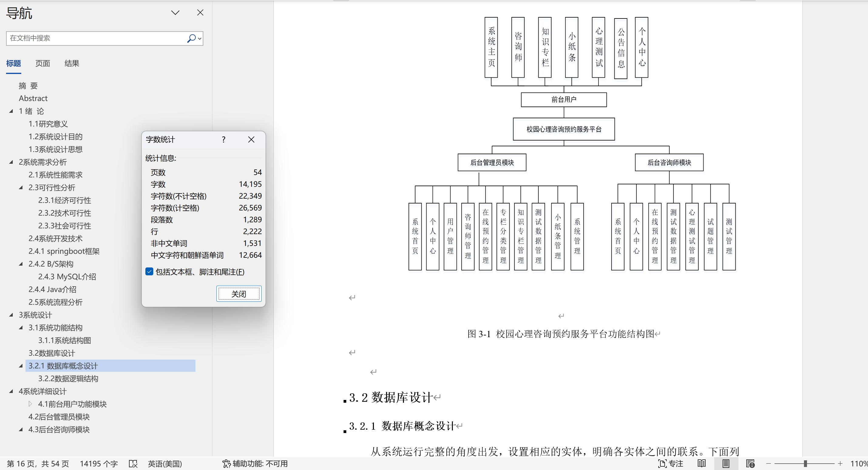Click the help question mark in 字数统计 dialog

(x=223, y=139)
